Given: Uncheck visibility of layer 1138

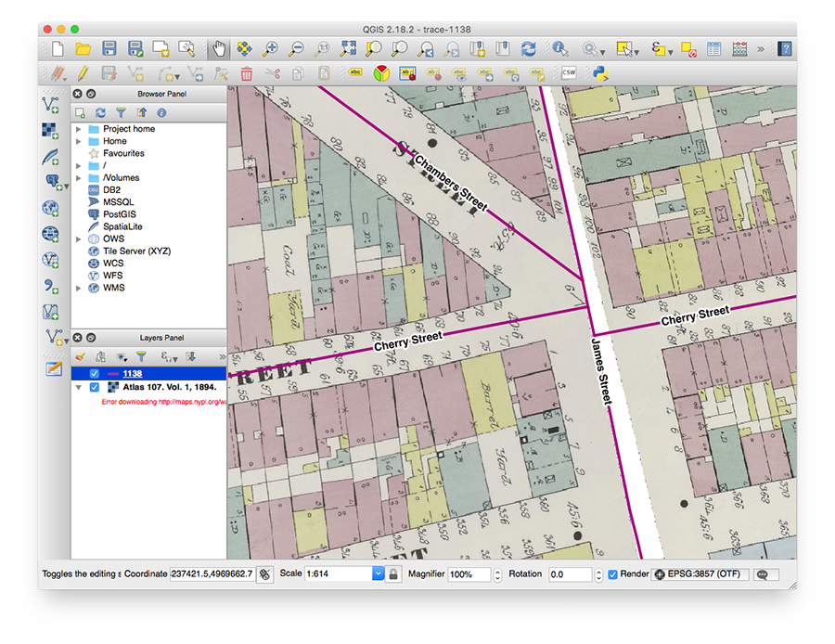Looking at the screenshot, I should point(94,373).
